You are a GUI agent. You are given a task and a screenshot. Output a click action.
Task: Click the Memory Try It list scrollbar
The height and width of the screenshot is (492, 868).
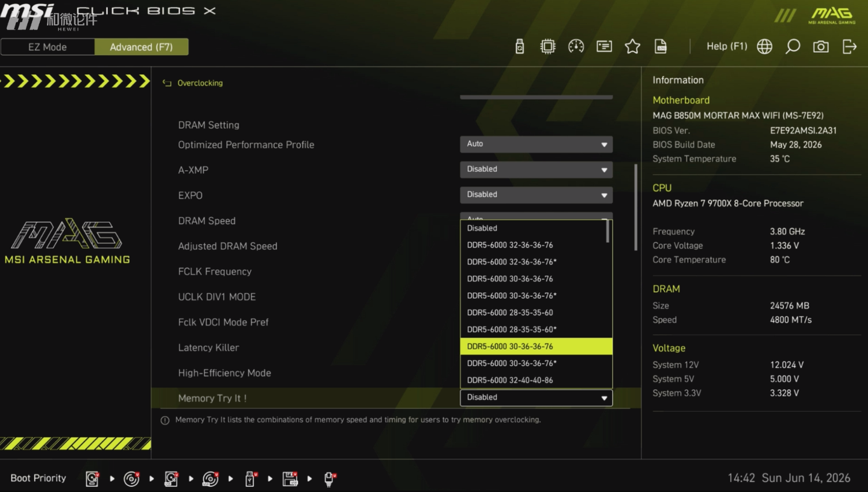[608, 231]
